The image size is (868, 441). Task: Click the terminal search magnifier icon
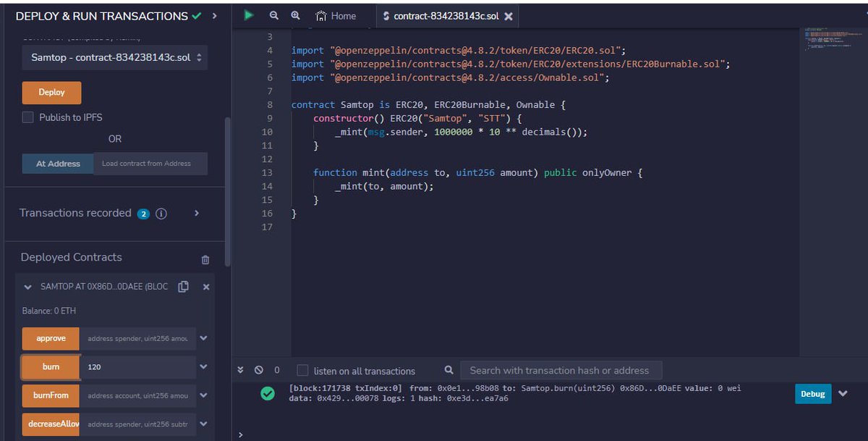(449, 370)
